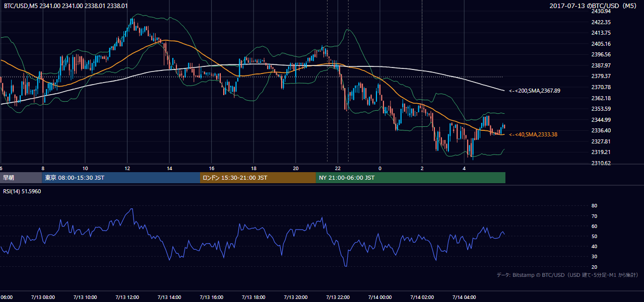Click the 2430.94 top price axis value
The height and width of the screenshot is (302, 644).
[601, 11]
